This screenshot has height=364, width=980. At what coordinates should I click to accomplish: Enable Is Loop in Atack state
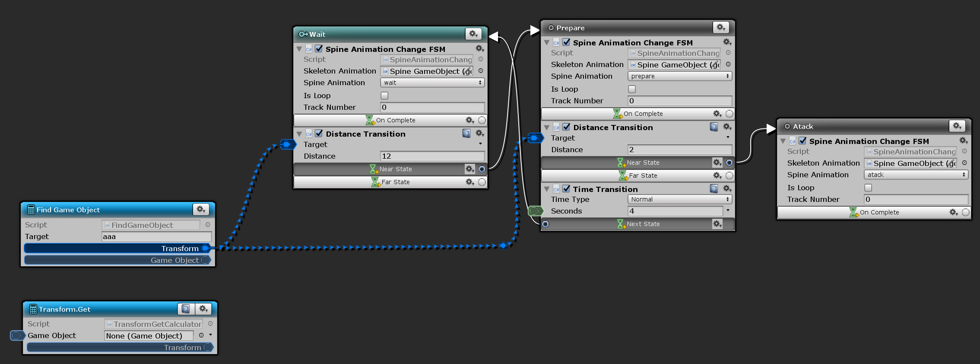(868, 188)
